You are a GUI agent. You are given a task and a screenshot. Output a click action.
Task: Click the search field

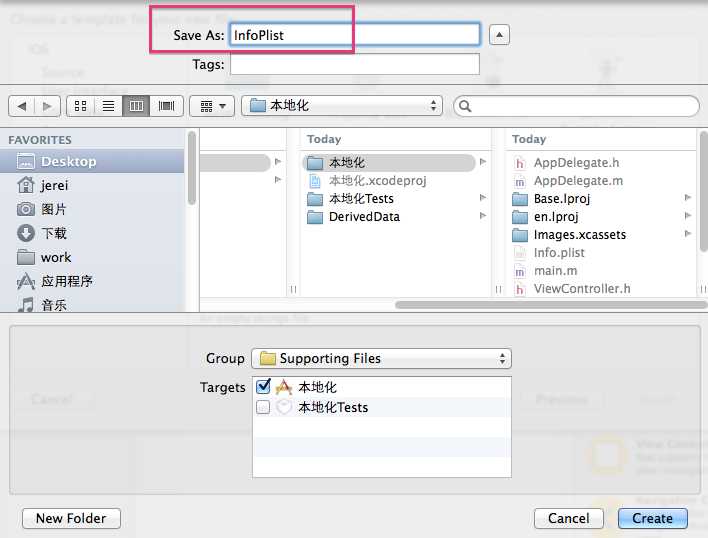tap(576, 107)
